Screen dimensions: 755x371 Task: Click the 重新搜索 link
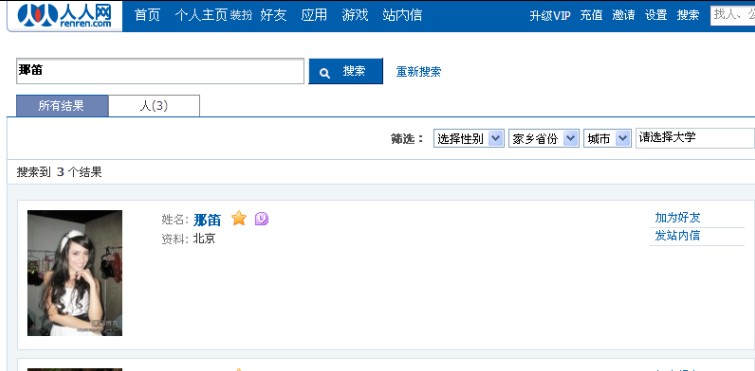coord(418,72)
